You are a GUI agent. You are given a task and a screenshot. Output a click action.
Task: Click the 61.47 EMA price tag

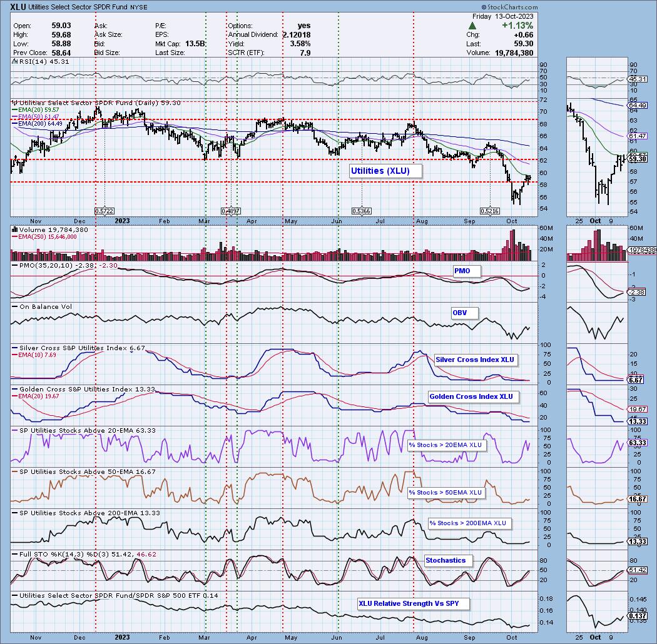tap(638, 136)
